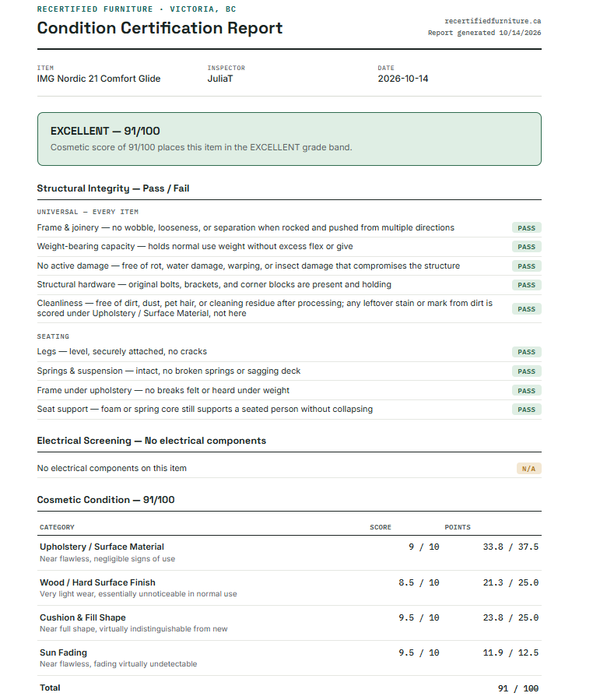Click the Report generated 10/14/2026 text
Image resolution: width=593 pixels, height=700 pixels.
[x=484, y=33]
